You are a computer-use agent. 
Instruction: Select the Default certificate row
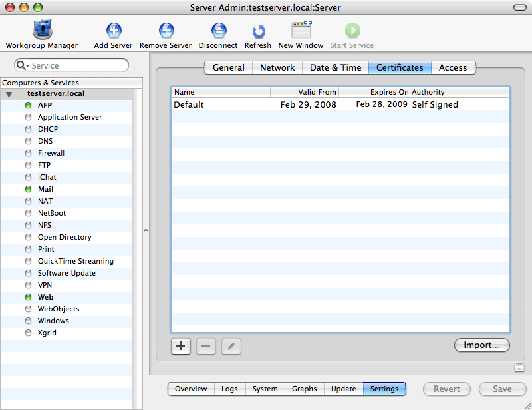point(340,104)
